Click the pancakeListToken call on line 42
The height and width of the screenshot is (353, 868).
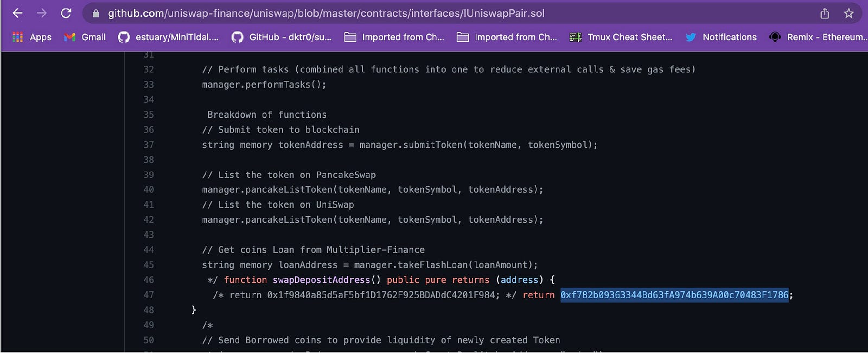click(x=373, y=220)
